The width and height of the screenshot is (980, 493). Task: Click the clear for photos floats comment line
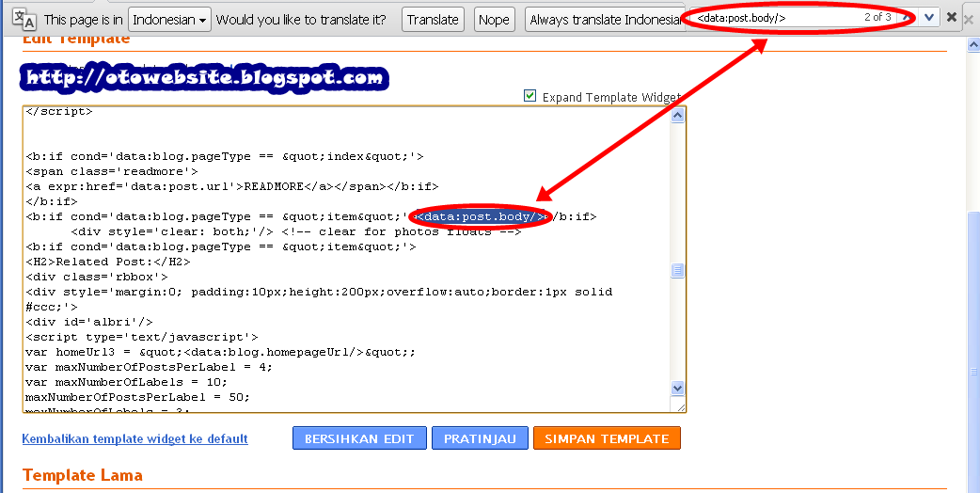click(x=296, y=231)
